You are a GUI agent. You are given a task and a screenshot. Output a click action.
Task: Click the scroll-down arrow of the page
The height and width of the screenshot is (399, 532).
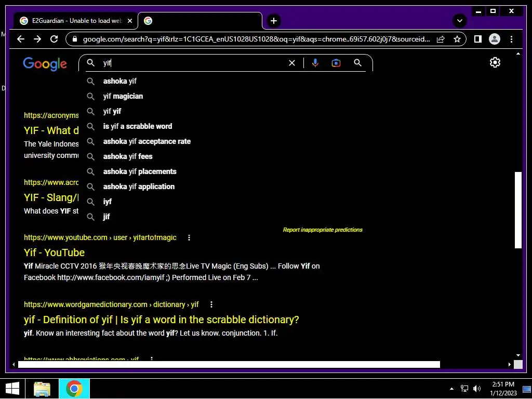point(518,355)
